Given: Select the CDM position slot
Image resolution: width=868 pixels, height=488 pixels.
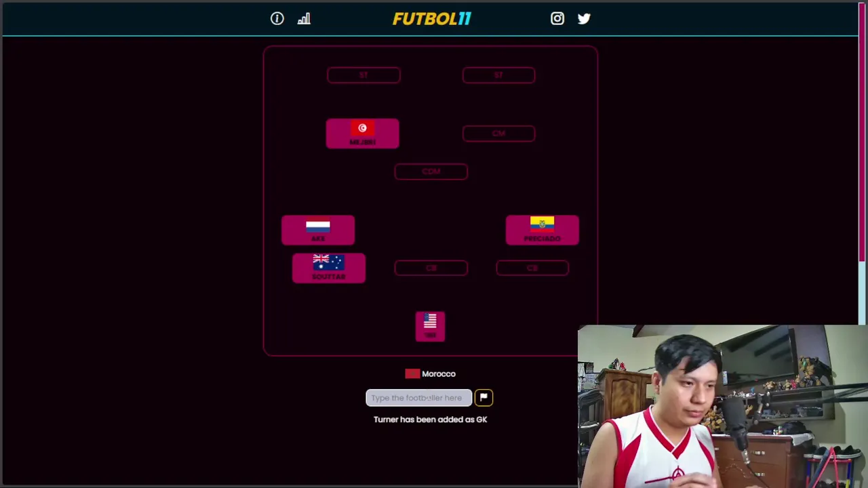Looking at the screenshot, I should tap(431, 171).
